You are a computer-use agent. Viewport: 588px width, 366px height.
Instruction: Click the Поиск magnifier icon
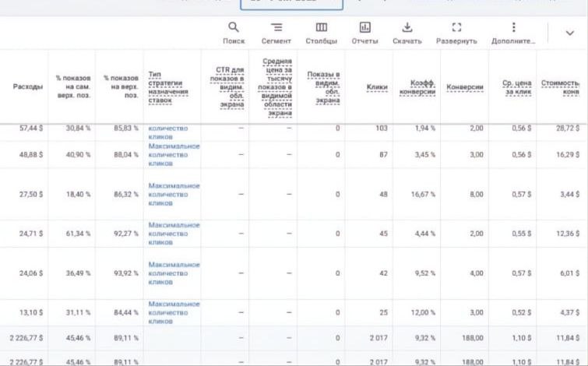[234, 27]
